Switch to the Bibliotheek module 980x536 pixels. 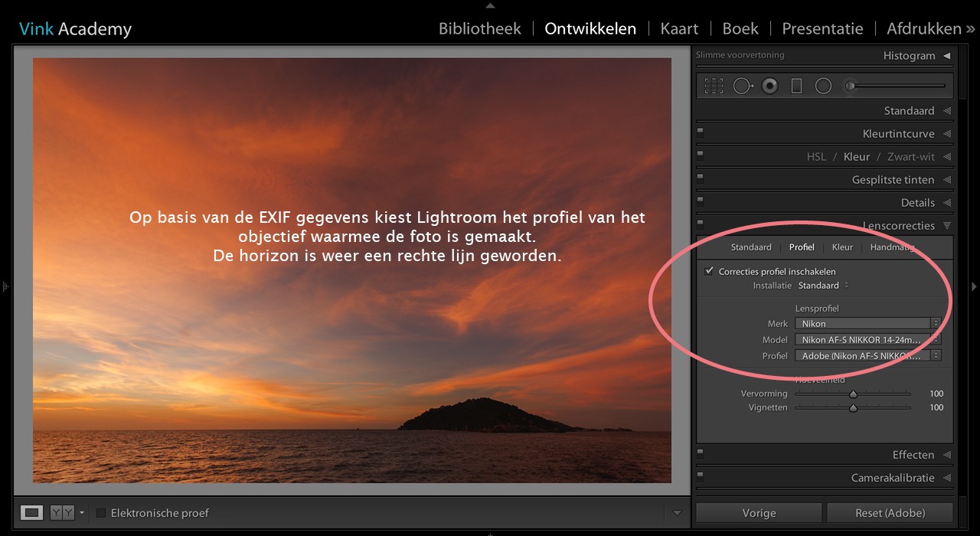[x=479, y=28]
